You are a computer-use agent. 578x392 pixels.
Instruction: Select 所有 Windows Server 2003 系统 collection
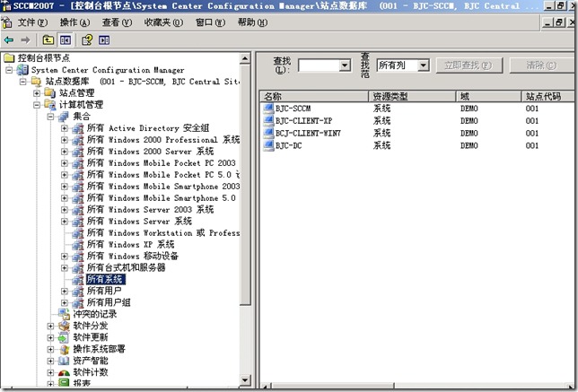[151, 209]
